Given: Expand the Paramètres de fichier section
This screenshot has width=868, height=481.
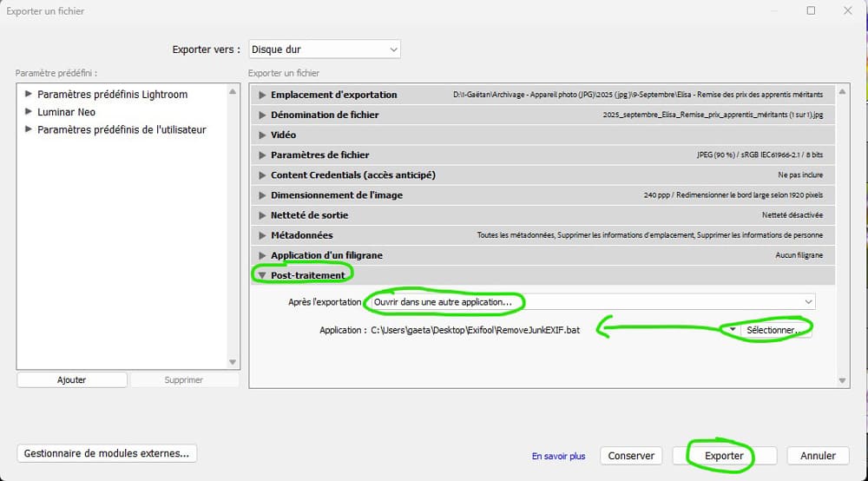Looking at the screenshot, I should coord(262,155).
